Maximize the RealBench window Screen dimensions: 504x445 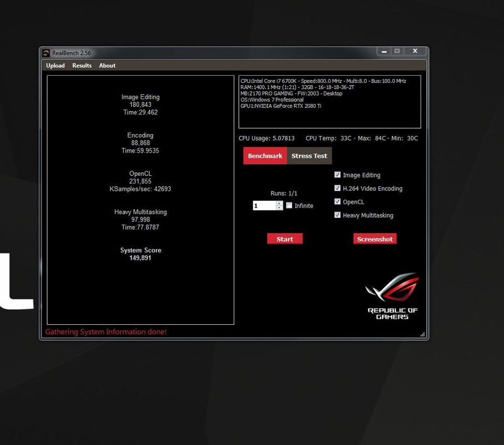coord(397,51)
